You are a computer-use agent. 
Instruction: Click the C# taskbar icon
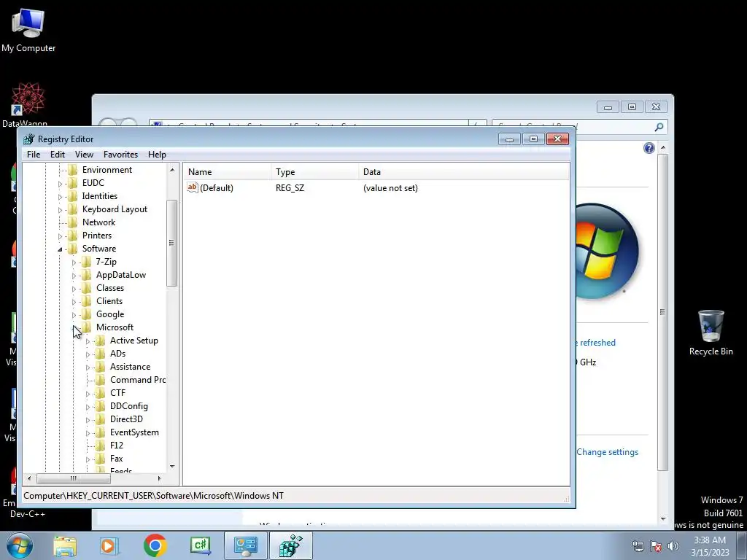(200, 545)
